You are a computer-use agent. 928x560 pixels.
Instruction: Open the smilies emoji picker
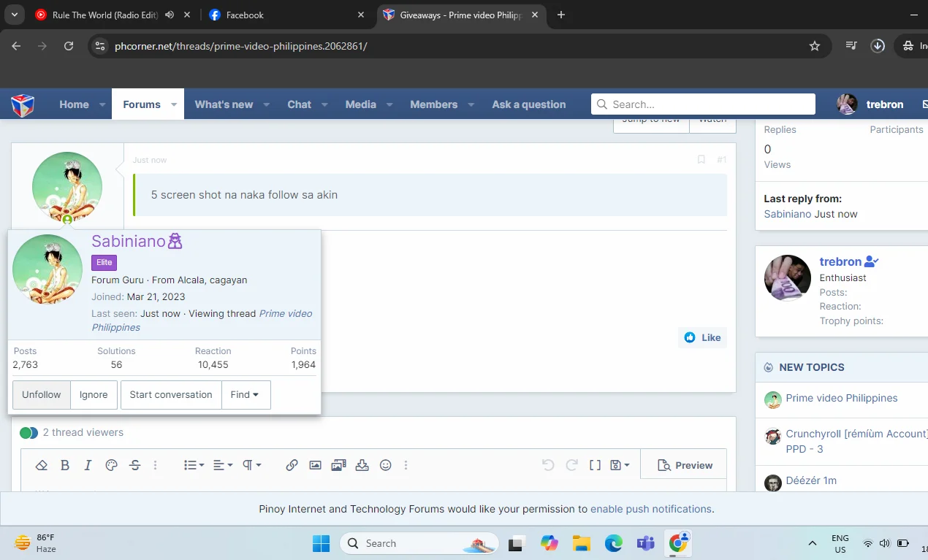point(386,465)
